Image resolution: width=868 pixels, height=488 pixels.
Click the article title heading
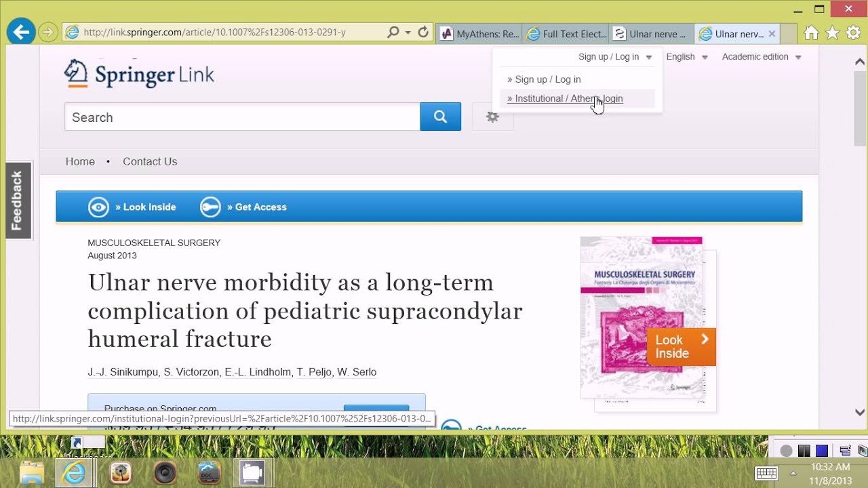(x=305, y=310)
